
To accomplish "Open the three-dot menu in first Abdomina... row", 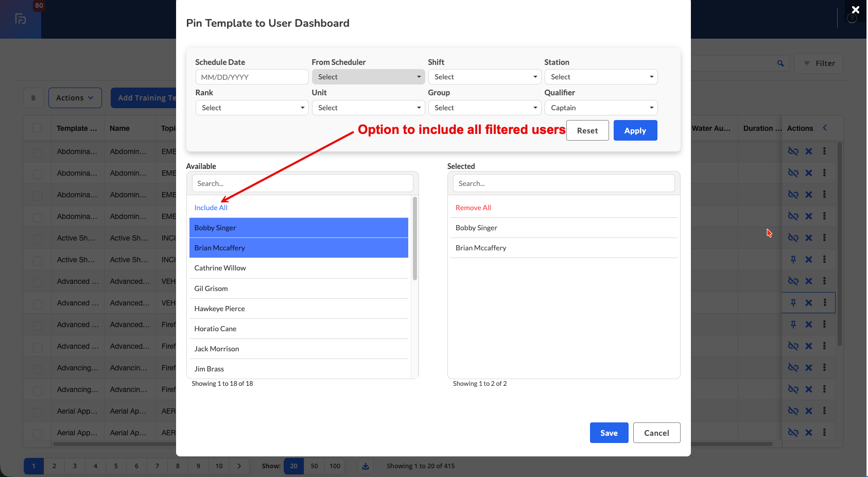I will (x=824, y=151).
